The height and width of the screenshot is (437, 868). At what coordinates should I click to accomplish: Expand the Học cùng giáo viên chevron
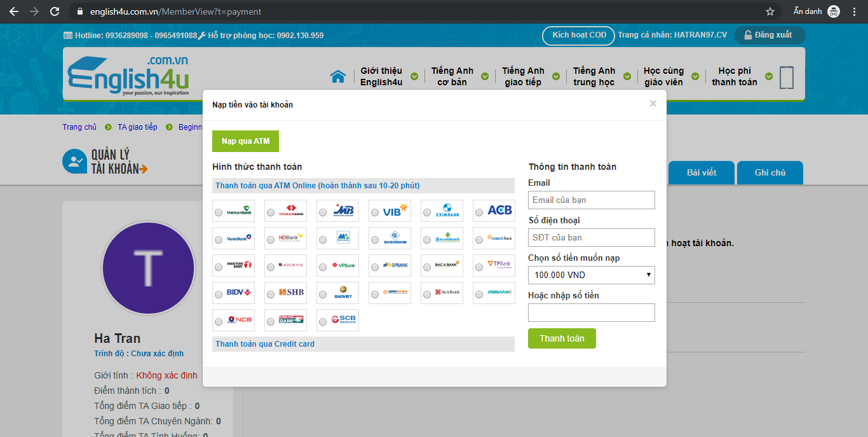point(695,76)
